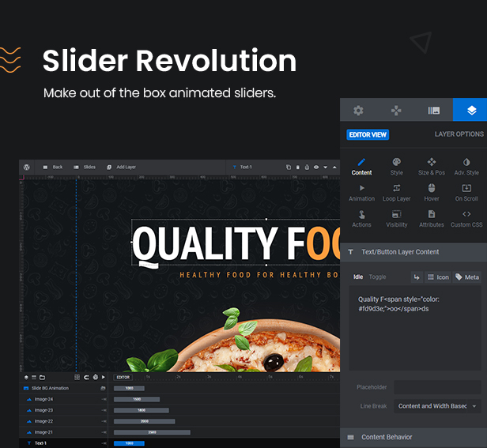This screenshot has height=448, width=487.
Task: Click the Meta tag button
Action: pyautogui.click(x=467, y=277)
